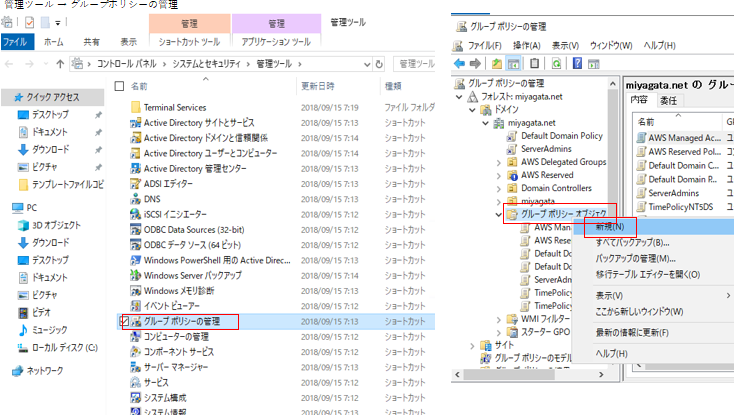This screenshot has height=415, width=734.
Task: Open Terminal Services folder icon
Action: (x=136, y=107)
